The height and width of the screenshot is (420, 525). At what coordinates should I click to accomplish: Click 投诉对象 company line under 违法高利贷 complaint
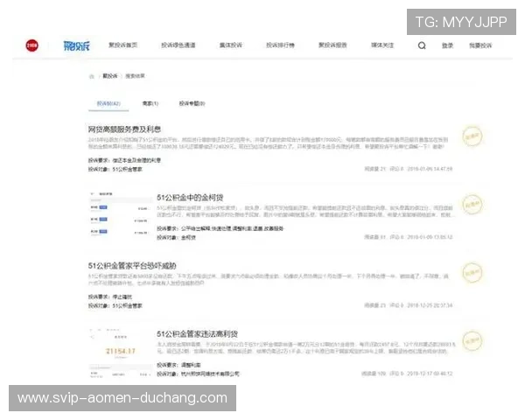point(198,374)
